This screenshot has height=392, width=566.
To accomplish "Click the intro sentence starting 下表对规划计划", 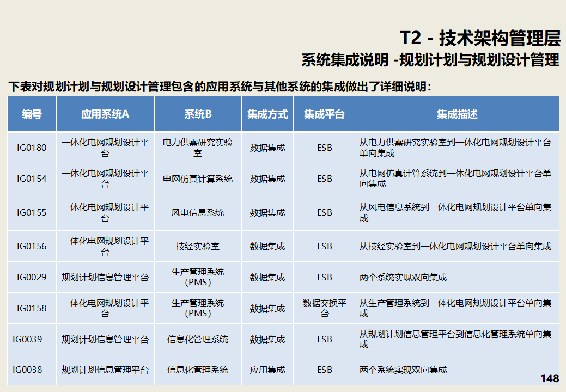I will coord(220,87).
